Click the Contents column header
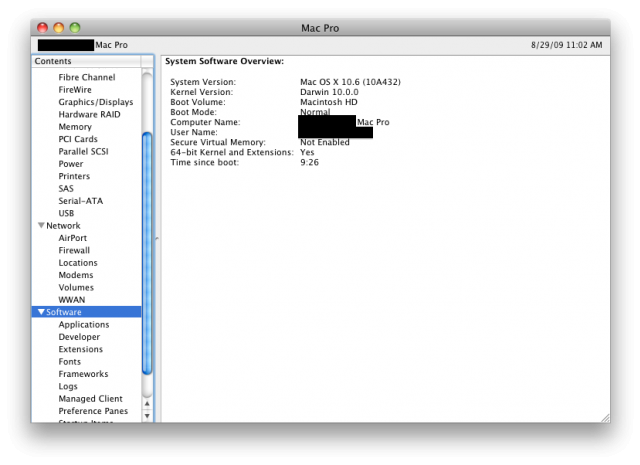This screenshot has width=640, height=465. [x=86, y=61]
